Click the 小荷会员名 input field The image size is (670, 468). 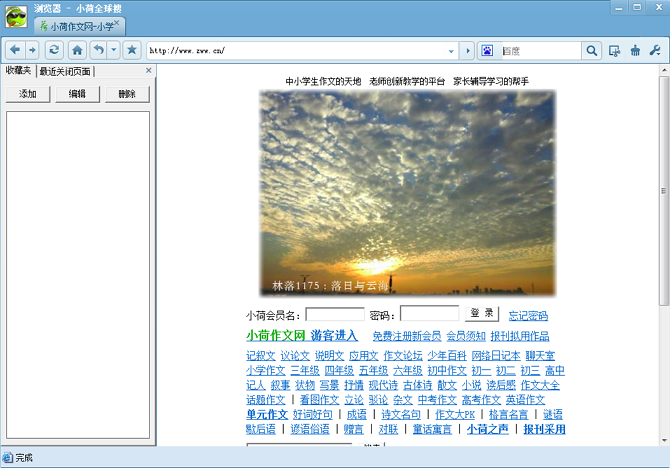point(335,315)
